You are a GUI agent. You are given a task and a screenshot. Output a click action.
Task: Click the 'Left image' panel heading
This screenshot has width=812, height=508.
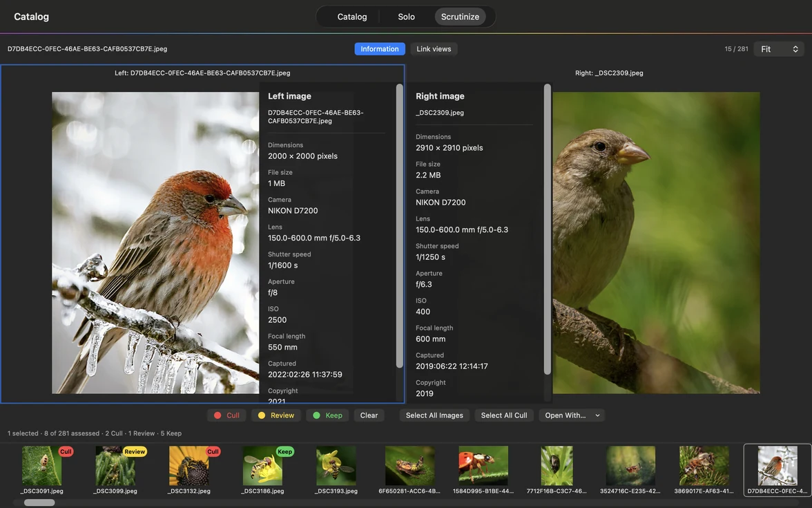(289, 96)
